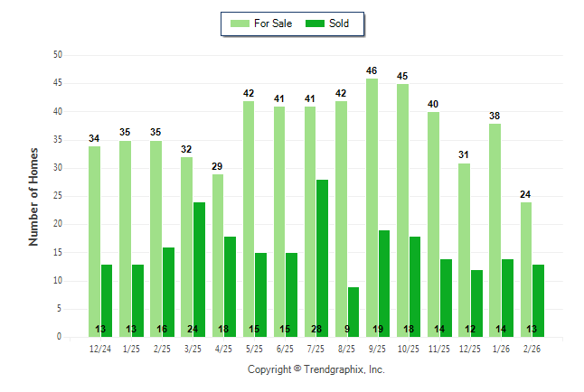Click the 8/25 Sold bar showing 9
This screenshot has width=584, height=392.
pos(353,312)
